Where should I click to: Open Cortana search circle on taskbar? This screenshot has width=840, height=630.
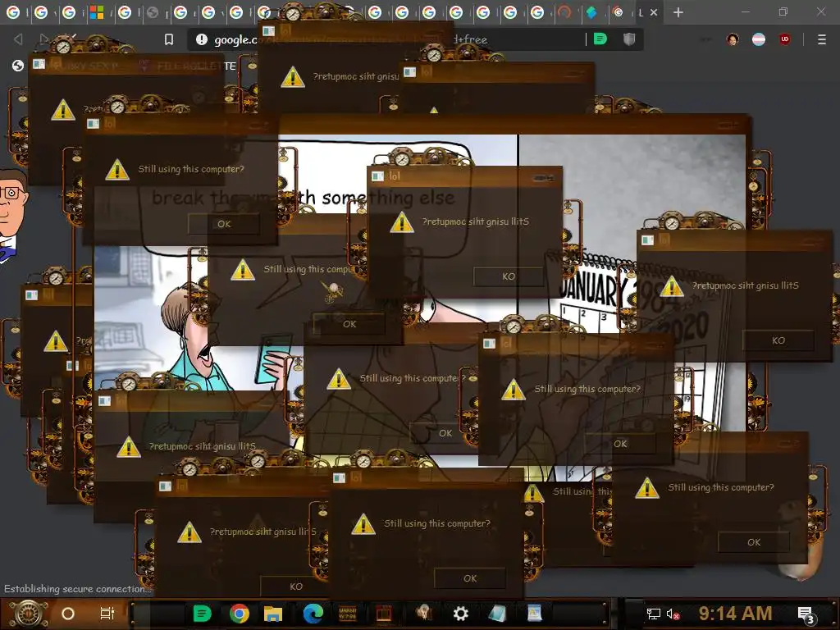click(x=68, y=614)
